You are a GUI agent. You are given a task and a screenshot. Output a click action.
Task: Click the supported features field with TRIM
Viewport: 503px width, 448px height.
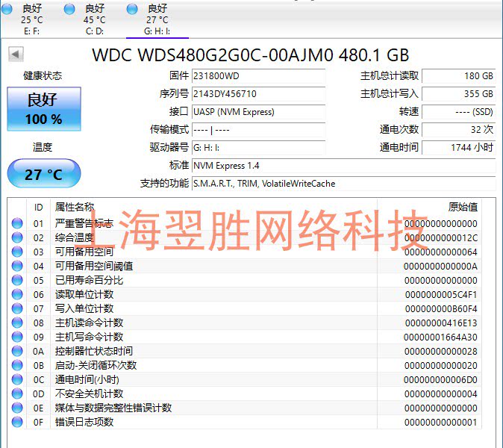344,184
